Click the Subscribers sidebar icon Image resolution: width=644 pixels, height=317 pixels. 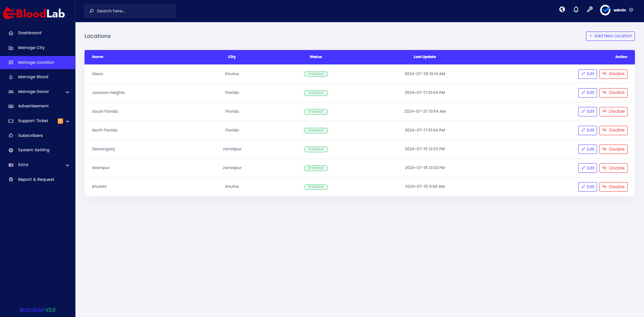pyautogui.click(x=11, y=135)
